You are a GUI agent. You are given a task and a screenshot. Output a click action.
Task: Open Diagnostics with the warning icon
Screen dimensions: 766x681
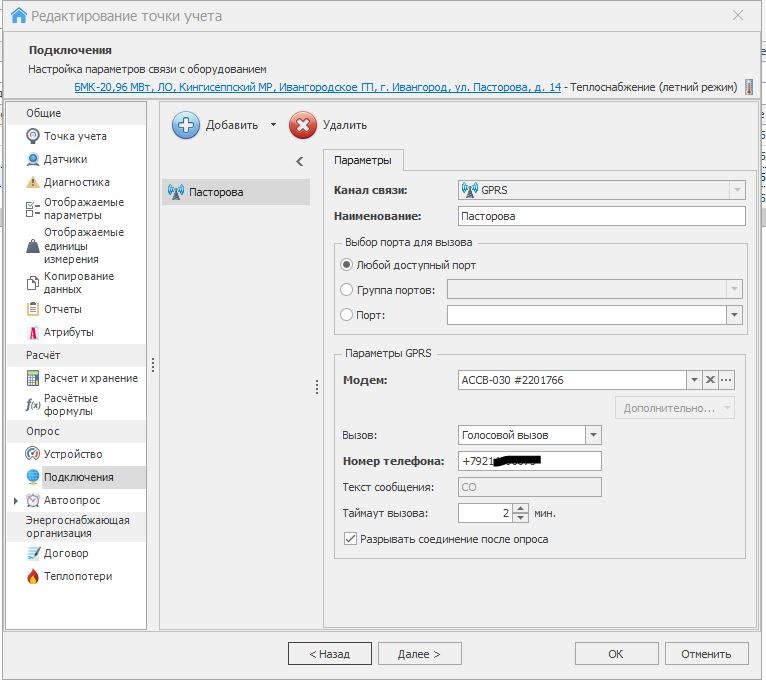tap(34, 182)
